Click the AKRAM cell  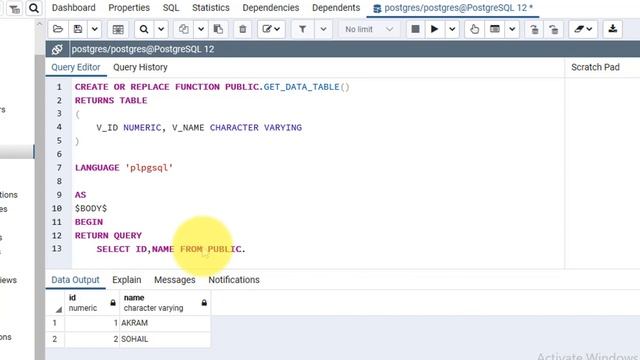(x=165, y=323)
